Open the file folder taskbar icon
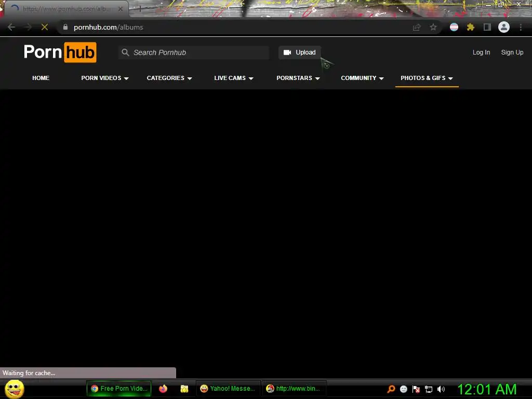 pos(184,389)
